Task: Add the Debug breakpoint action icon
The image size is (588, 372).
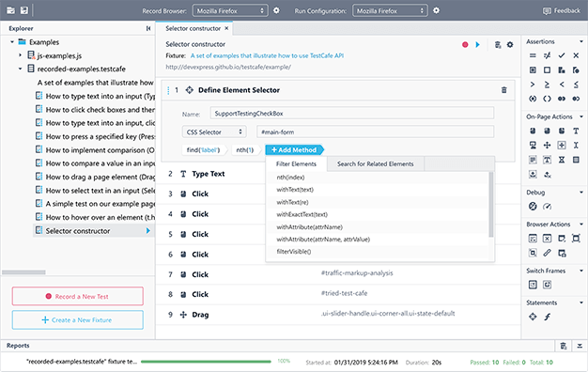Action: (533, 206)
